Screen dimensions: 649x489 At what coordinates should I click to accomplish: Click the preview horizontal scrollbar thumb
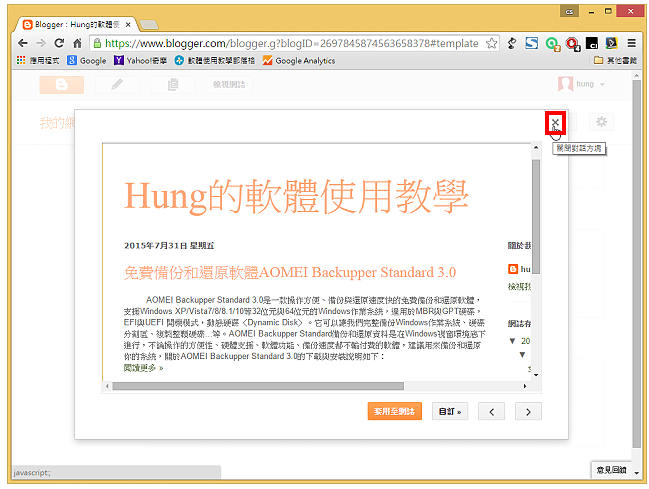tap(258, 386)
